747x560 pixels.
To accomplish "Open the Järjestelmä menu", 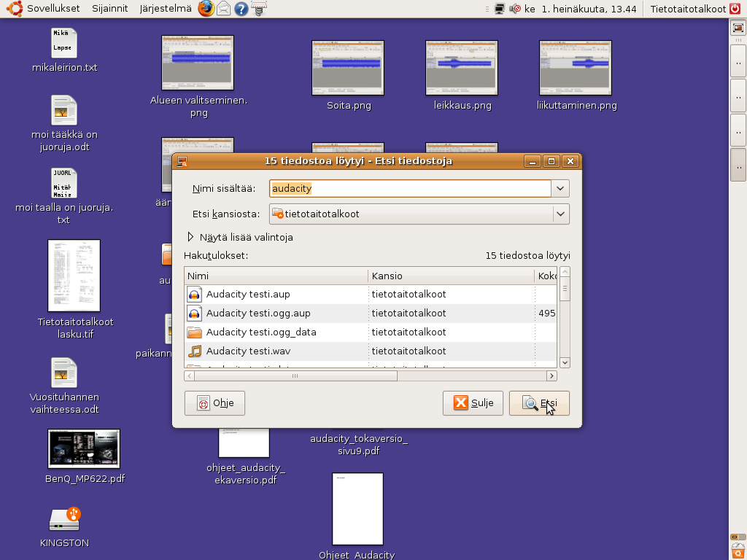I will coord(166,9).
